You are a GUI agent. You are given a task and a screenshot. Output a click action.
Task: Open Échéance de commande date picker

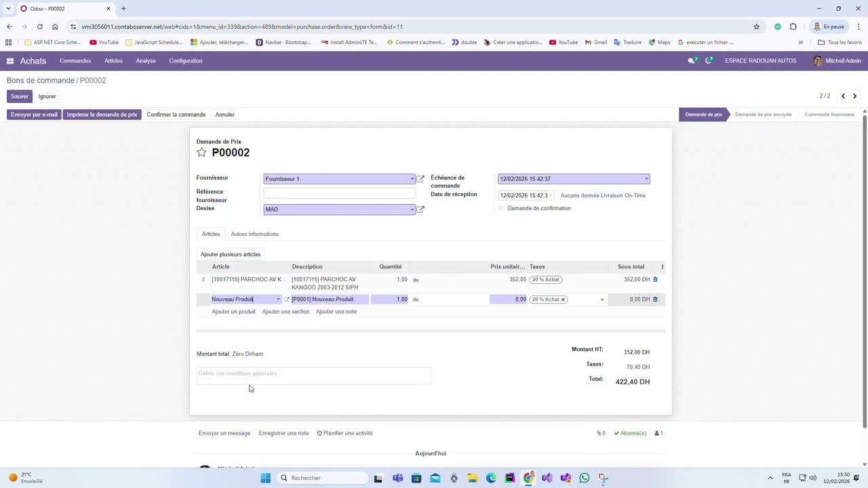[x=574, y=179]
